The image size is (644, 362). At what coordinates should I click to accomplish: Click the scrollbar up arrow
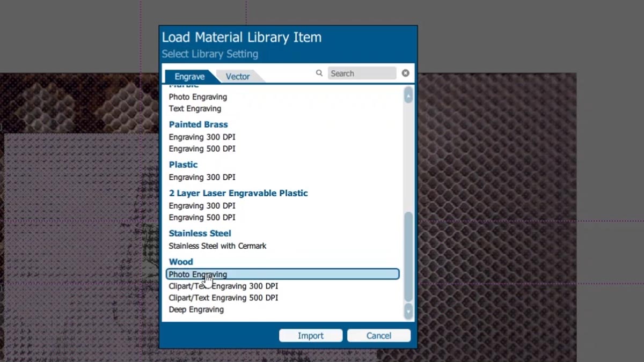click(x=408, y=95)
